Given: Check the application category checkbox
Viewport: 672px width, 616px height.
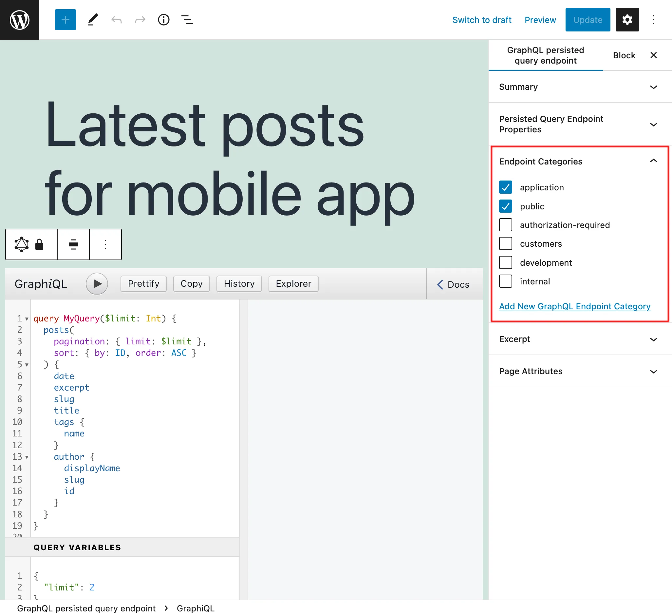Looking at the screenshot, I should tap(505, 187).
